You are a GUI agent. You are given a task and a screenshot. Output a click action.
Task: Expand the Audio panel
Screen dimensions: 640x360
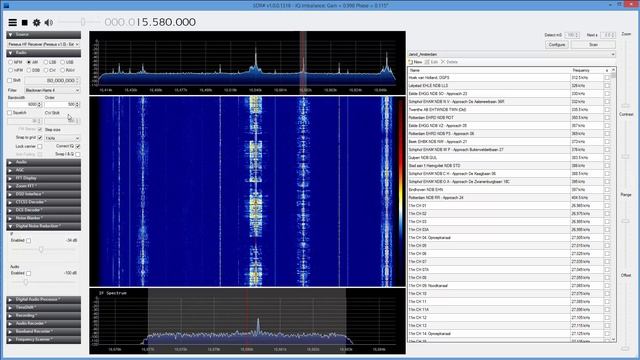43,162
